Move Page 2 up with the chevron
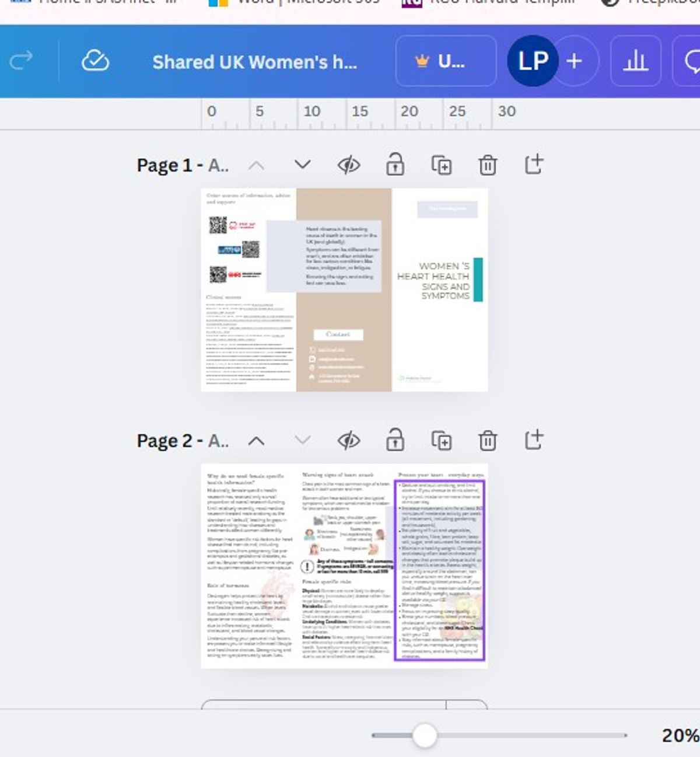Viewport: 700px width, 757px height. pyautogui.click(x=256, y=441)
